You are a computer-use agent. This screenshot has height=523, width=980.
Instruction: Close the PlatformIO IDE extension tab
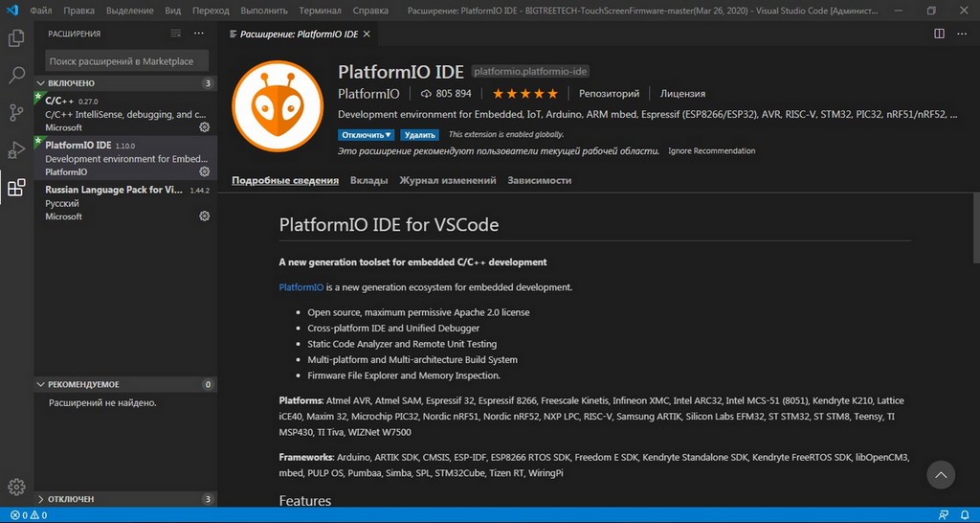pos(367,34)
